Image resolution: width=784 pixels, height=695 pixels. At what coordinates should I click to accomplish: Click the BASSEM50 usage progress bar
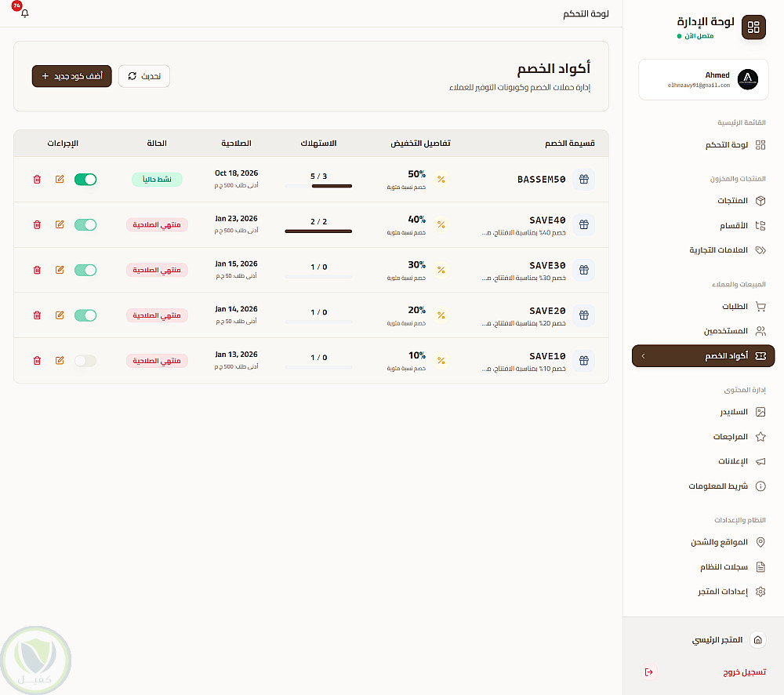pyautogui.click(x=319, y=186)
